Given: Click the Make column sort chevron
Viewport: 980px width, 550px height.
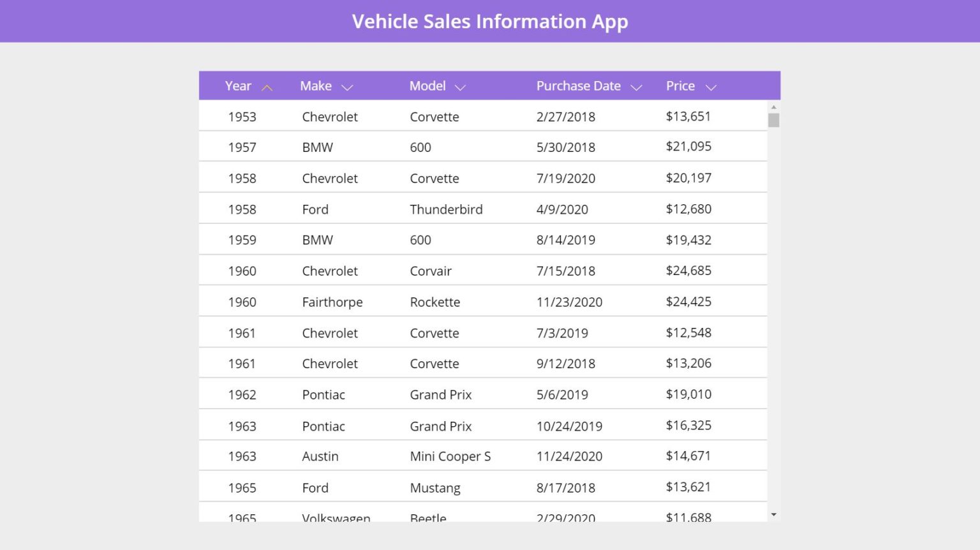Looking at the screenshot, I should pyautogui.click(x=347, y=87).
